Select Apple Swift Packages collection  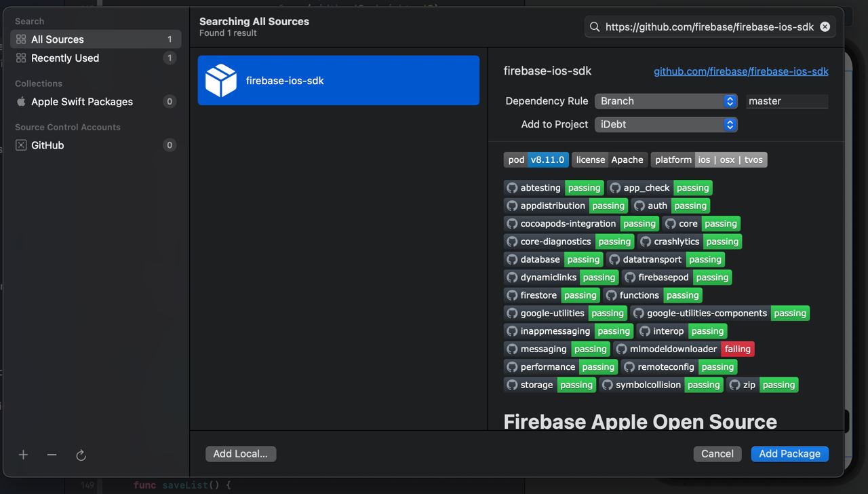coord(96,102)
